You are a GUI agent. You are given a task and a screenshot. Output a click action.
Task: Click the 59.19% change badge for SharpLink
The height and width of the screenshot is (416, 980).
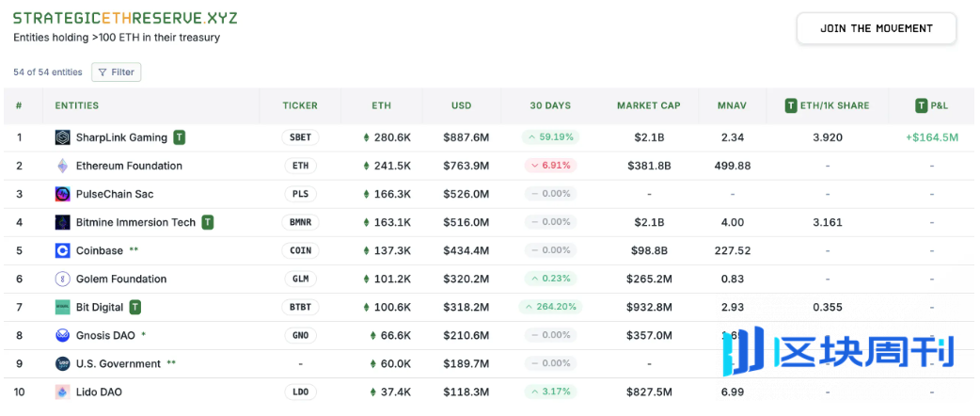(x=550, y=137)
